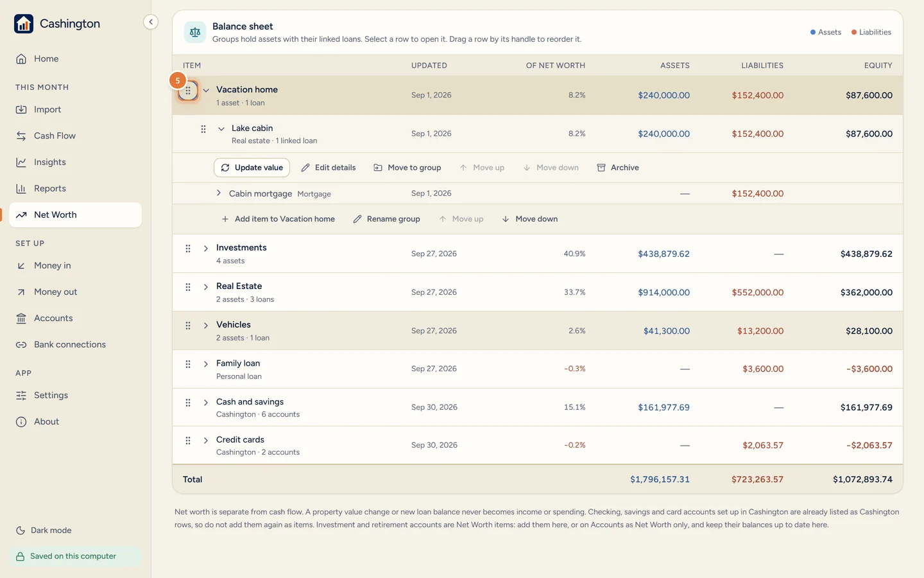Click the Investments row drag handle
Image resolution: width=924 pixels, height=578 pixels.
pyautogui.click(x=188, y=249)
